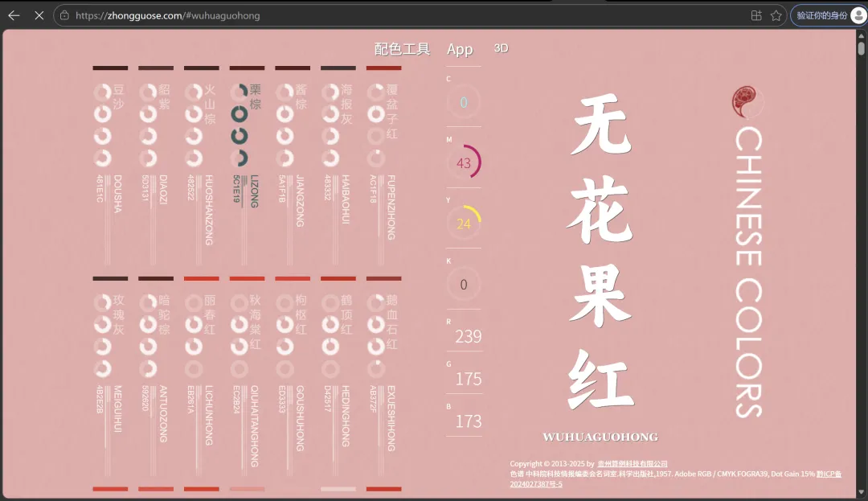
Task: Click the B value 173
Action: click(x=469, y=421)
